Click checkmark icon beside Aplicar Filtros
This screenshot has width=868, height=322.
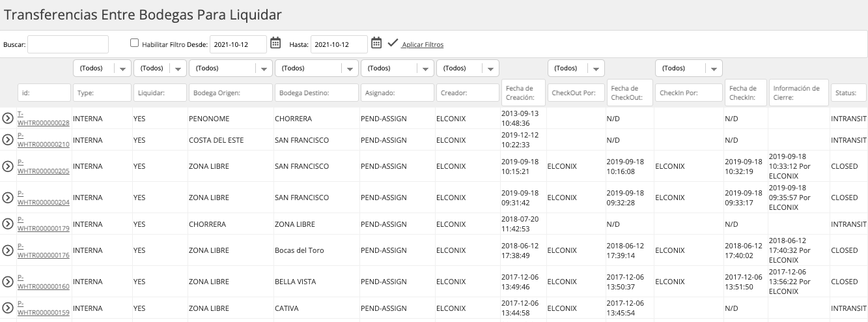392,44
